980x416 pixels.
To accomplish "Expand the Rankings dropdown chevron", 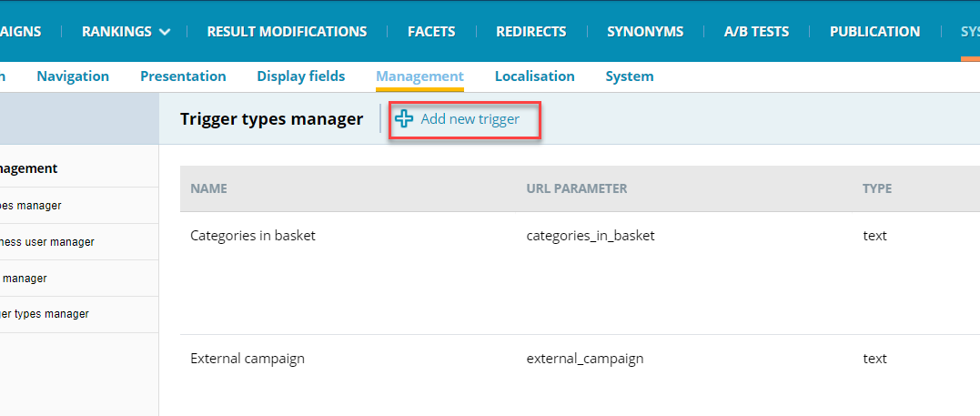I will tap(165, 31).
